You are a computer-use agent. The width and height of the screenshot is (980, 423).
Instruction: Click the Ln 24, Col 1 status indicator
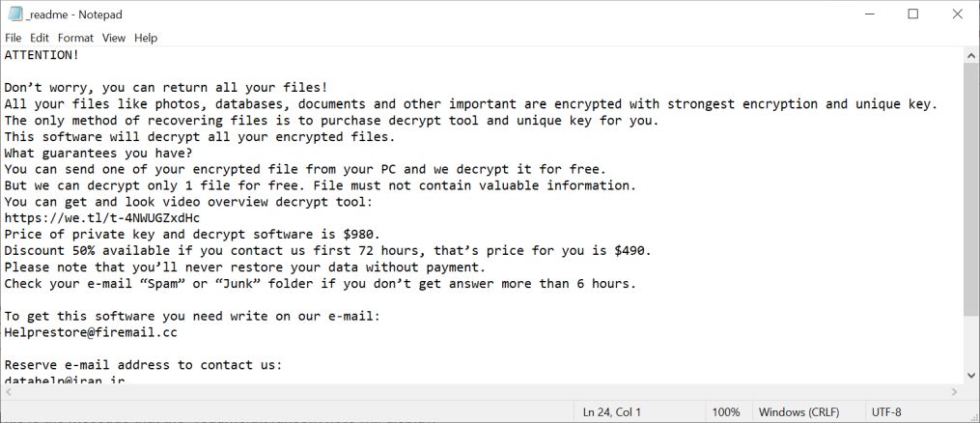pos(612,412)
